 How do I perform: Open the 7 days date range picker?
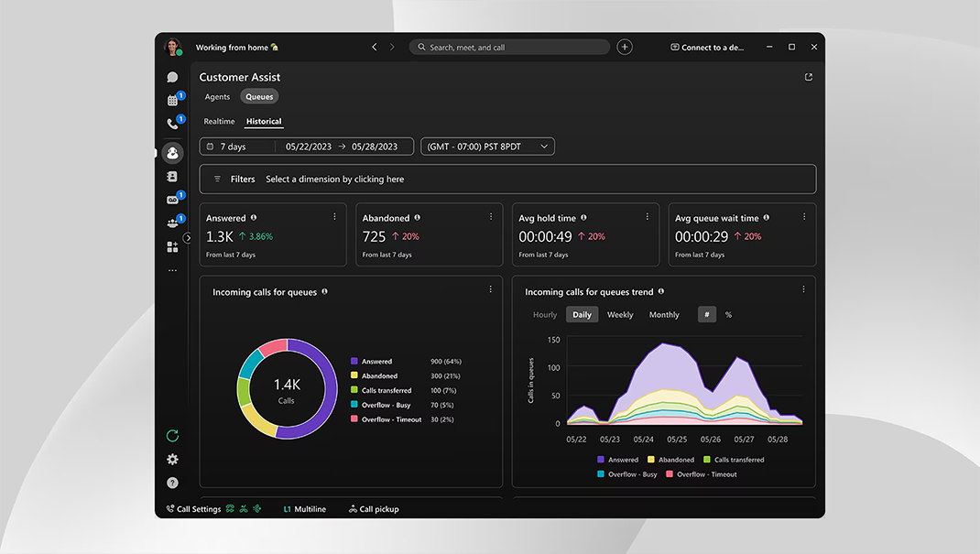click(306, 147)
